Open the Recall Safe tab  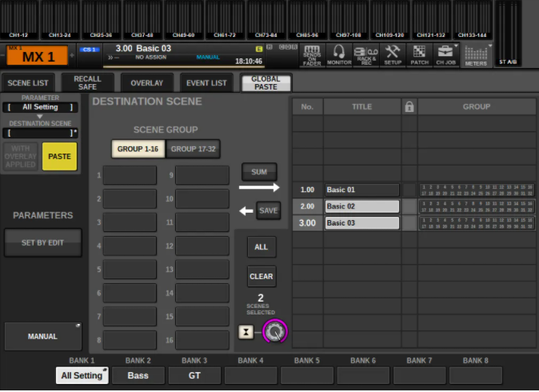point(87,83)
